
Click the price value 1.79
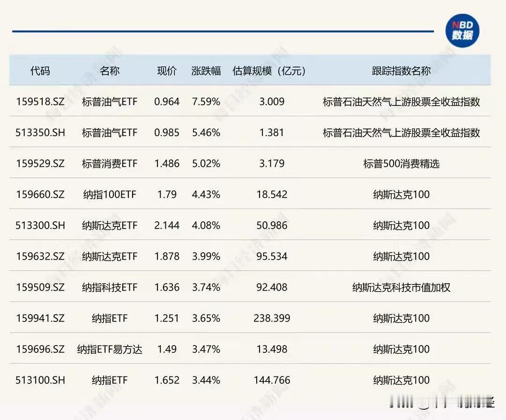point(167,195)
